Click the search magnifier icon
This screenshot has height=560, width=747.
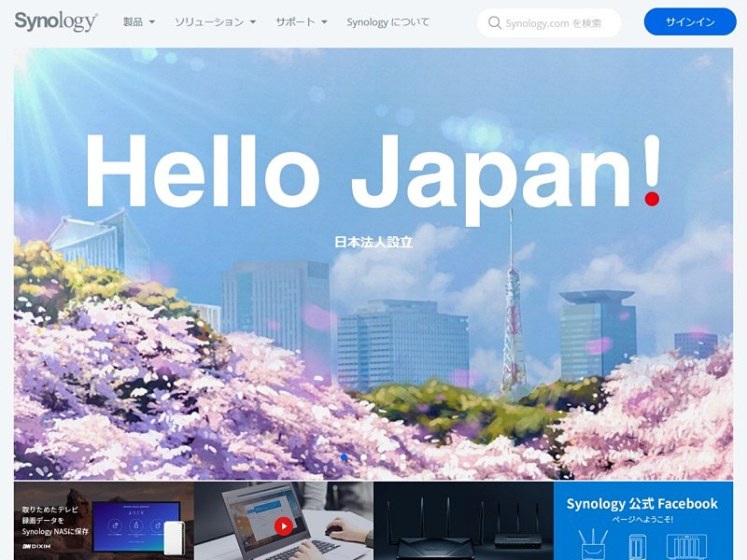point(494,21)
